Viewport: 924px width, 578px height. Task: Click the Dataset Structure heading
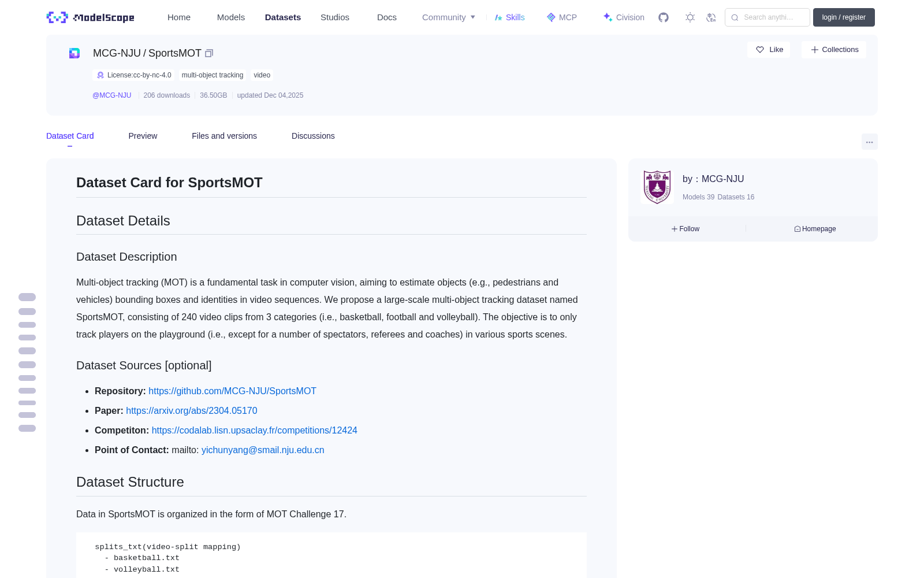point(130,482)
